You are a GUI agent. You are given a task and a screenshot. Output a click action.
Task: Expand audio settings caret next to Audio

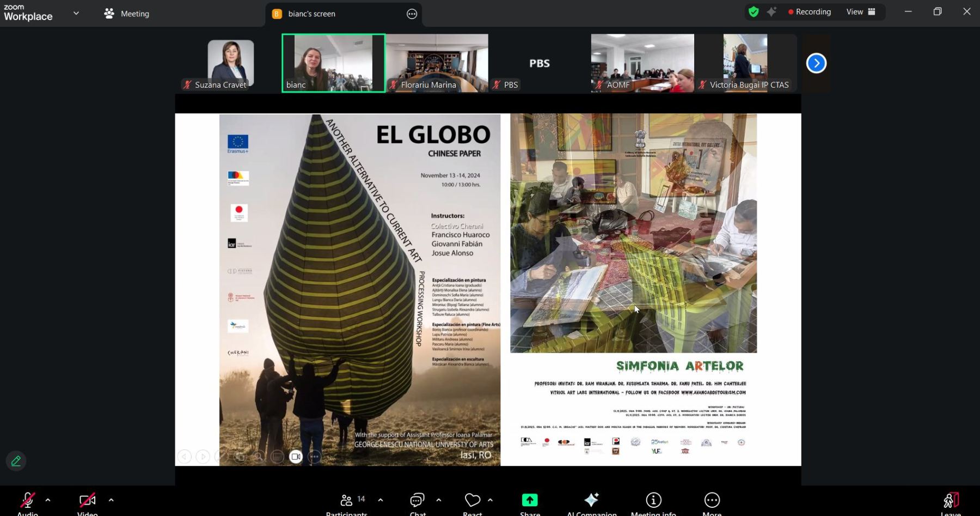click(x=48, y=500)
